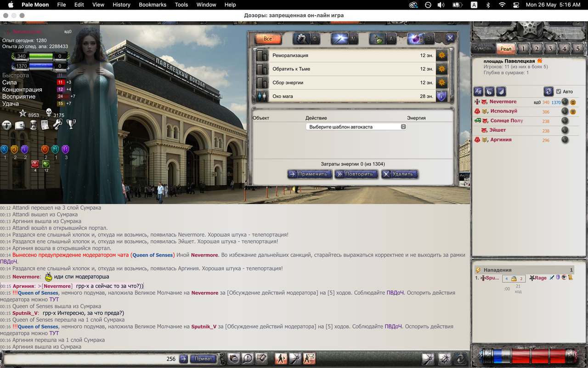The image size is (588, 368).
Task: Click the Wi-Fi icon in macOS menu bar
Action: pyautogui.click(x=502, y=5)
